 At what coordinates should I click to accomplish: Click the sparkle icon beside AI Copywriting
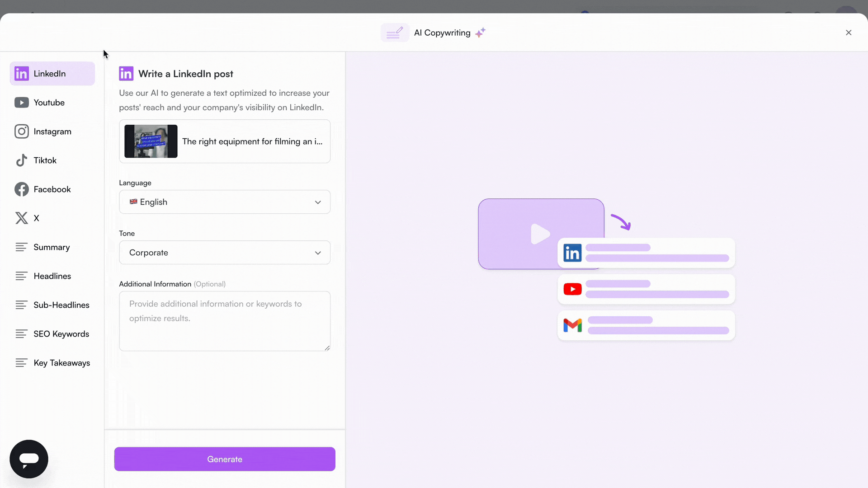pyautogui.click(x=481, y=33)
